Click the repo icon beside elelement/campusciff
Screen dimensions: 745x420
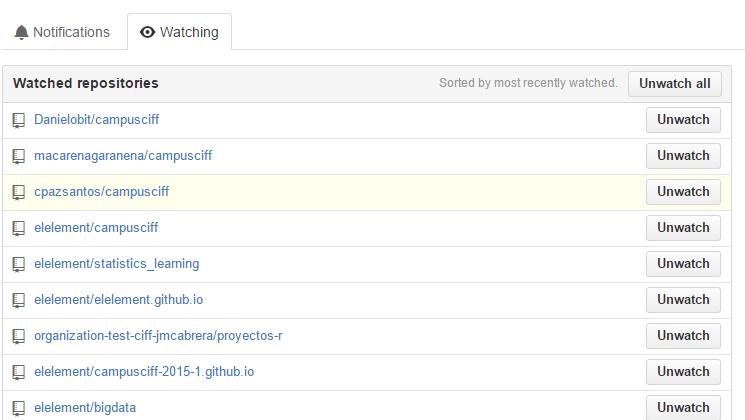(x=19, y=229)
